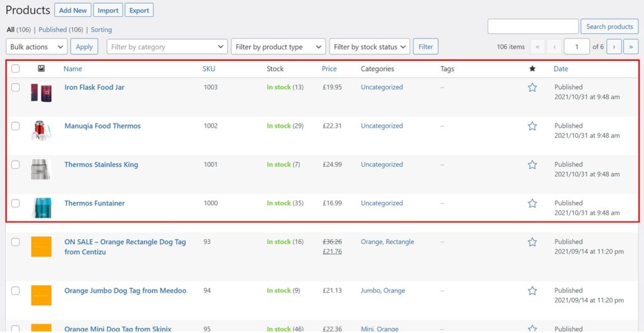This screenshot has width=644, height=333.
Task: Select the Thermos Funtainer row checkbox
Action: [15, 203]
